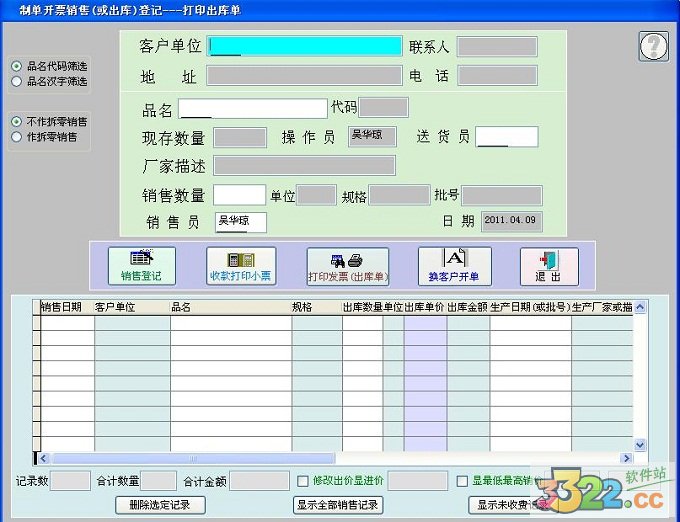Click the 合计数量 total quantity field
The height and width of the screenshot is (522, 680).
click(x=159, y=481)
